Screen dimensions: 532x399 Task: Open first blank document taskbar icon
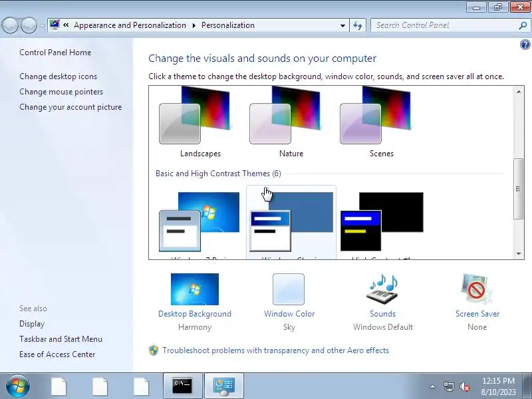click(x=59, y=386)
